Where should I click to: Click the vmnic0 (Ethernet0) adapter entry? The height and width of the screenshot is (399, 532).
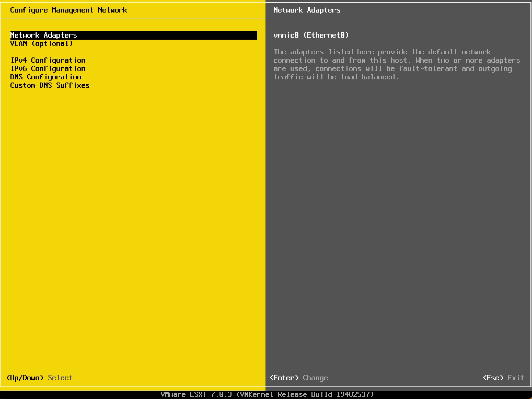point(311,35)
